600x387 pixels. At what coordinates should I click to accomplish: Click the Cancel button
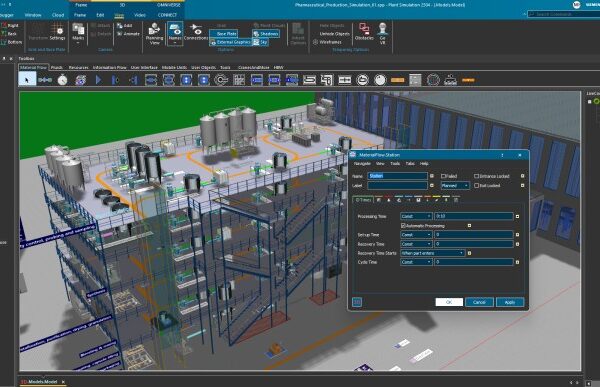click(479, 302)
